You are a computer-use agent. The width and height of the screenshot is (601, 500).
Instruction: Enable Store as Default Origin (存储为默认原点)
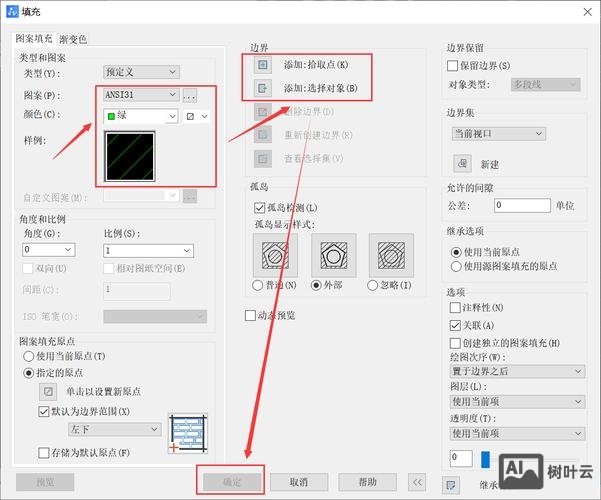click(x=44, y=453)
